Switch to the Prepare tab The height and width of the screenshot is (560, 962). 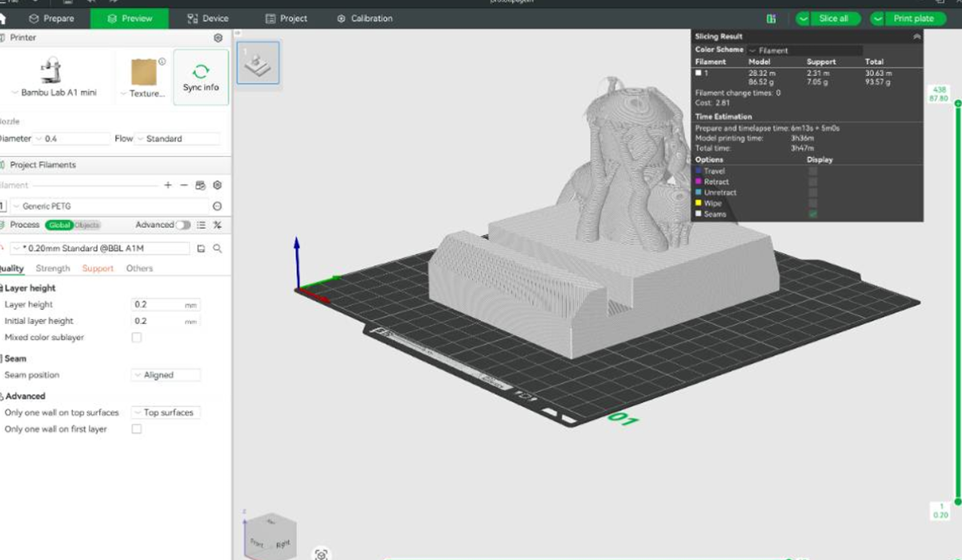[51, 18]
